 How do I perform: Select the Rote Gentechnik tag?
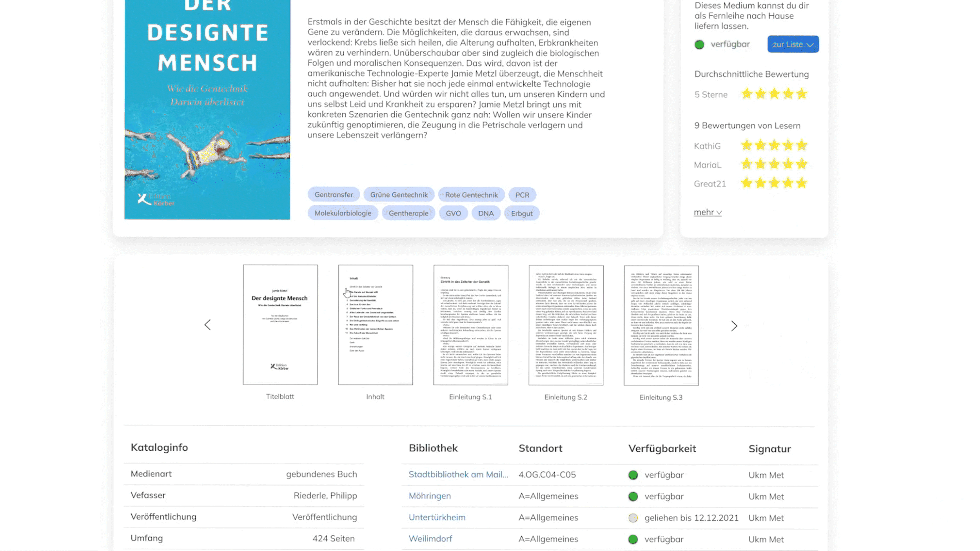click(x=471, y=195)
